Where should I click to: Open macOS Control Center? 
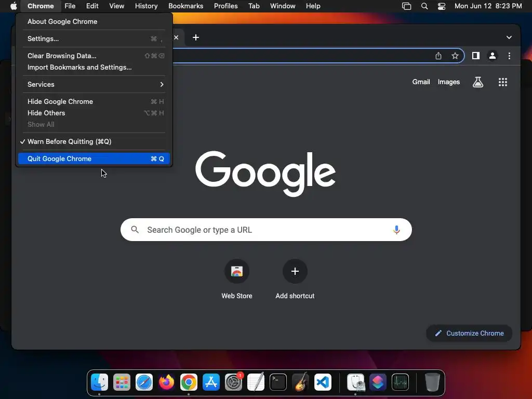[442, 6]
